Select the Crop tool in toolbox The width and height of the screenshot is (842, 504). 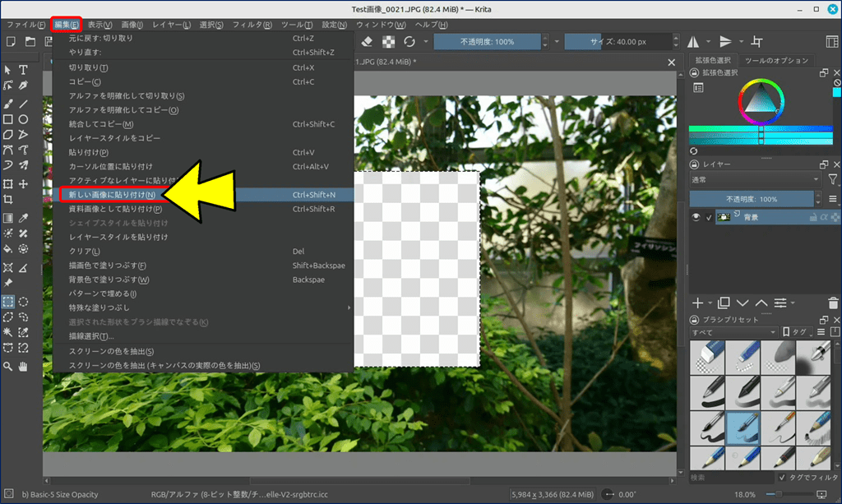click(8, 200)
